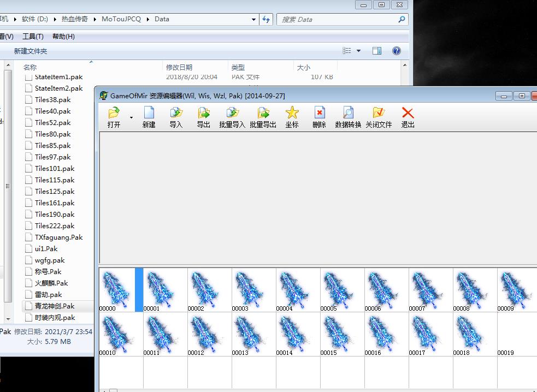The height and width of the screenshot is (392, 537).
Task: Select the 导入 (Import) tool
Action: click(x=176, y=114)
